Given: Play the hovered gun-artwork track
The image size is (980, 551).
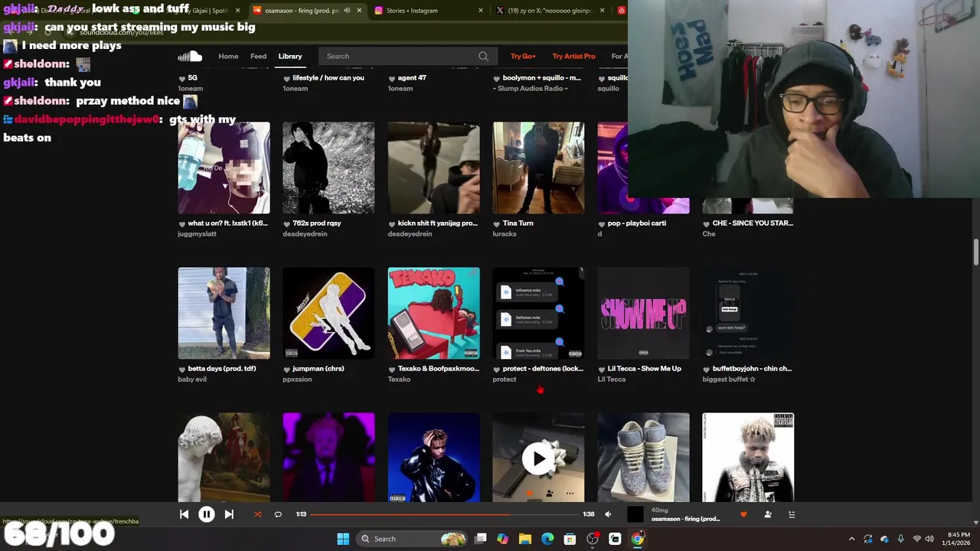Looking at the screenshot, I should click(x=538, y=458).
